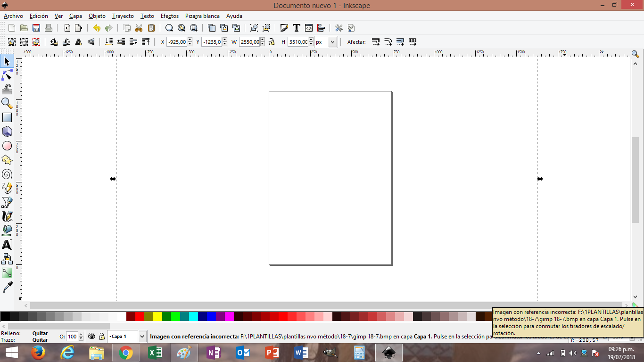The image size is (644, 362).
Task: Select the Pencil freehand tool
Action: (7, 188)
